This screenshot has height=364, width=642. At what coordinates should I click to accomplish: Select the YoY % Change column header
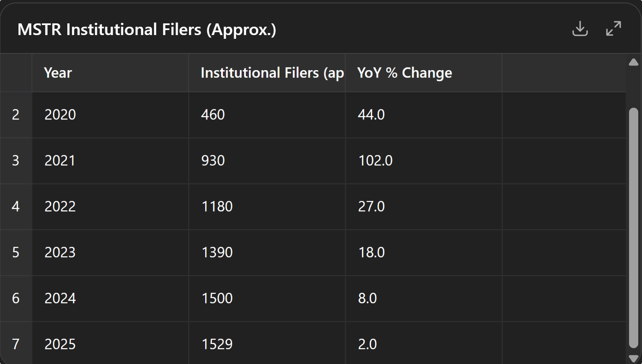click(x=423, y=73)
